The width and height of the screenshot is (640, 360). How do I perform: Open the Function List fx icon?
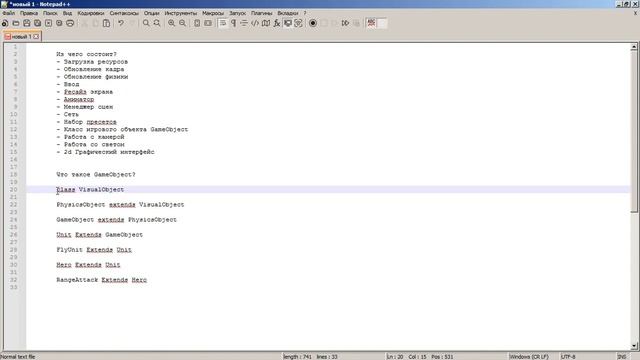[277, 23]
